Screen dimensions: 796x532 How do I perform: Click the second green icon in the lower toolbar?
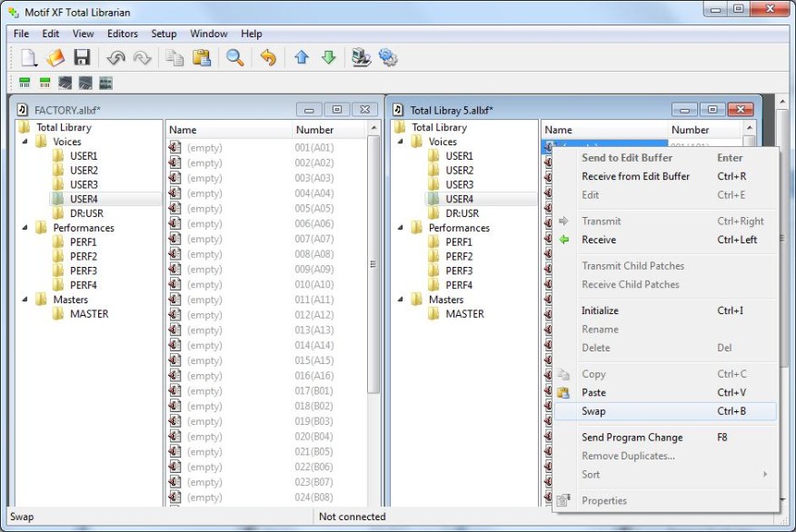click(45, 83)
